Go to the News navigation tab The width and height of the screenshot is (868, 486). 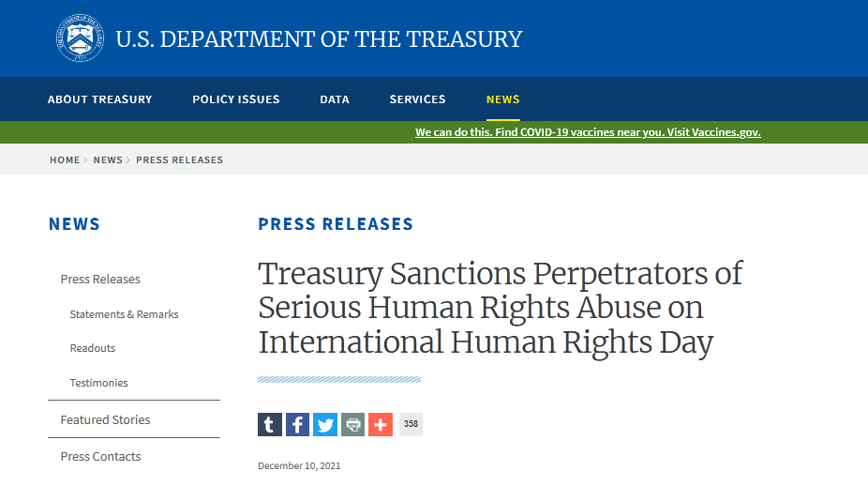(502, 99)
